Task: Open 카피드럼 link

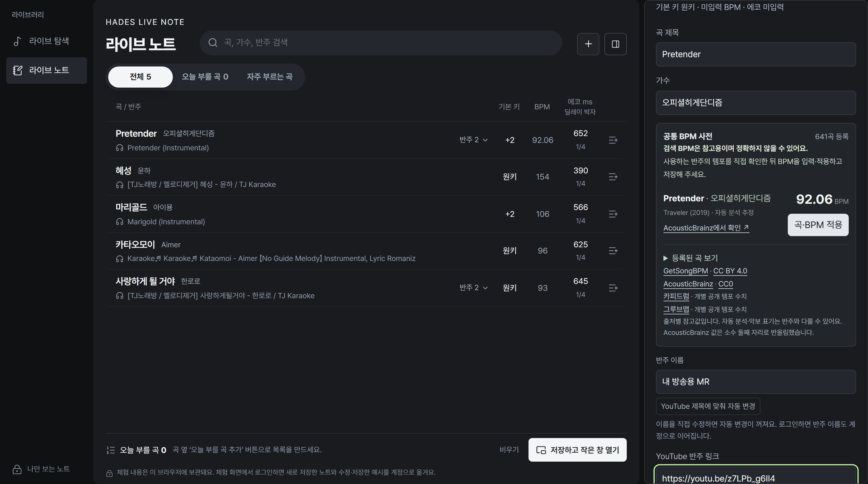Action: tap(676, 296)
